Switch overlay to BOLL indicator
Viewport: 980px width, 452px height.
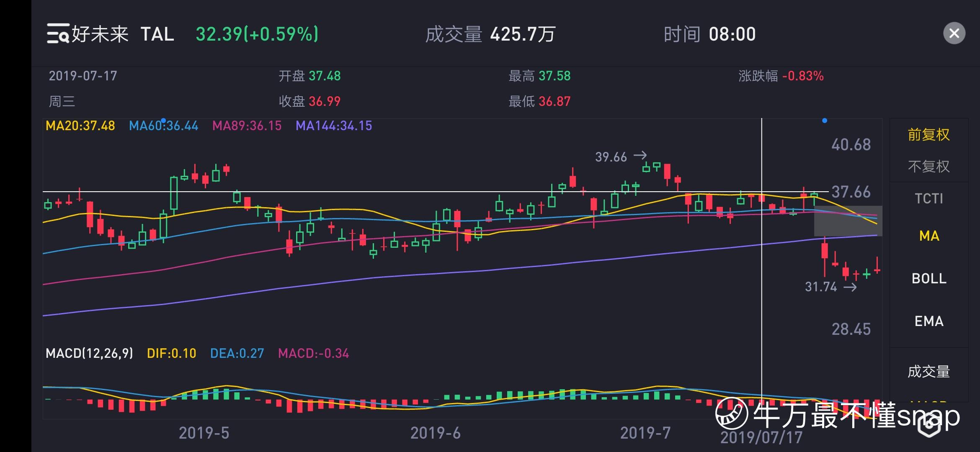(x=928, y=279)
